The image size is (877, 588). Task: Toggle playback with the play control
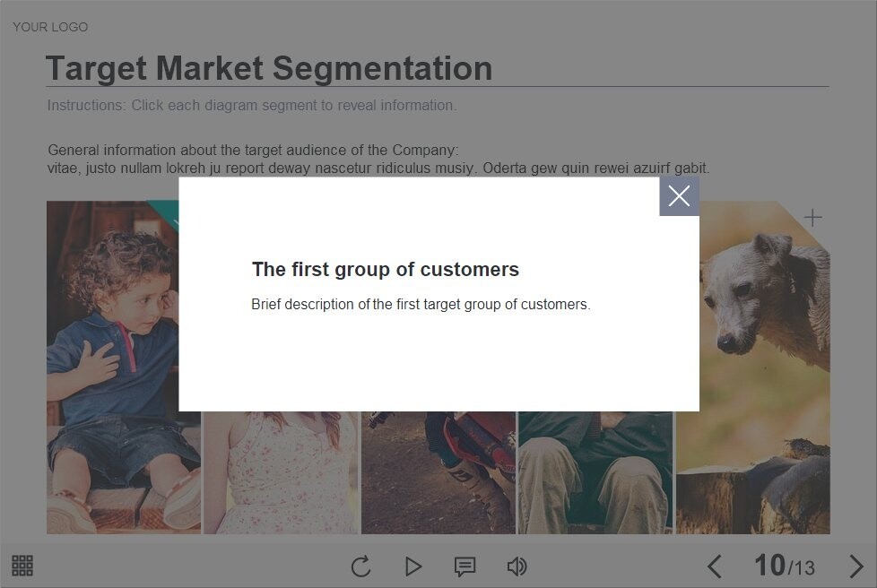(x=412, y=566)
